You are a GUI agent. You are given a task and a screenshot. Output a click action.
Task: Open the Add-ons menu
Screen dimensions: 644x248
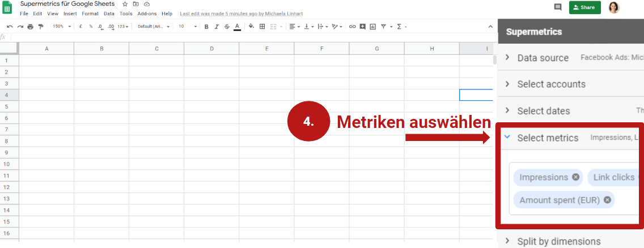tap(147, 14)
